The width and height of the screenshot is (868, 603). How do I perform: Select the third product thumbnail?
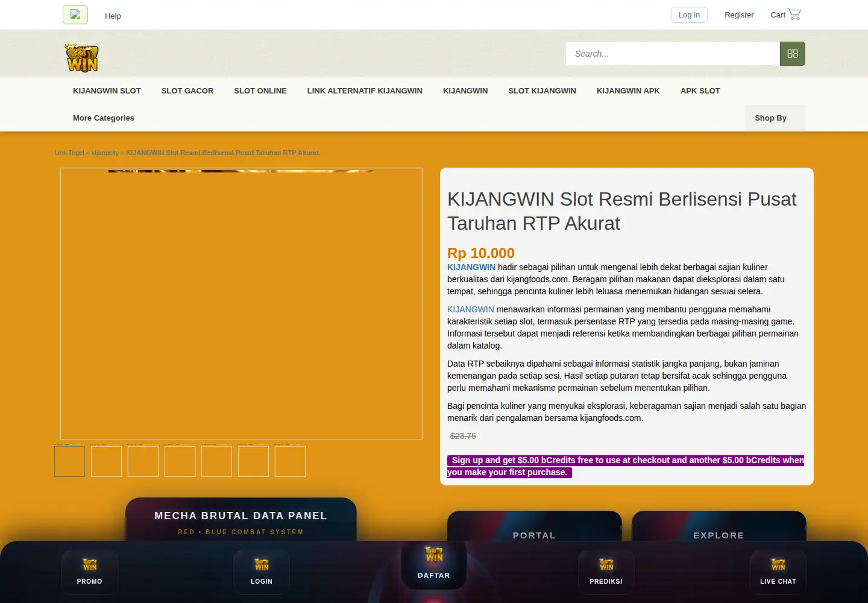pos(143,461)
